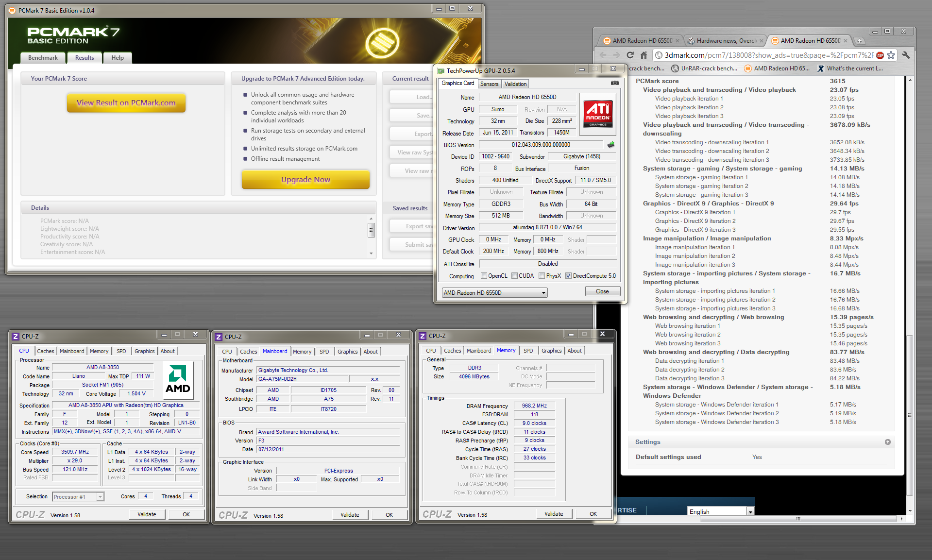Screen dimensions: 932x560
Task: Click the AdBlock ABP icon in address bar
Action: point(880,55)
